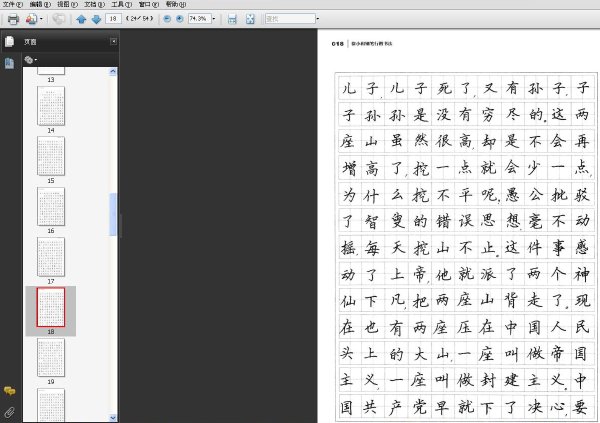
Task: Click the Print icon in toolbar
Action: pos(13,19)
